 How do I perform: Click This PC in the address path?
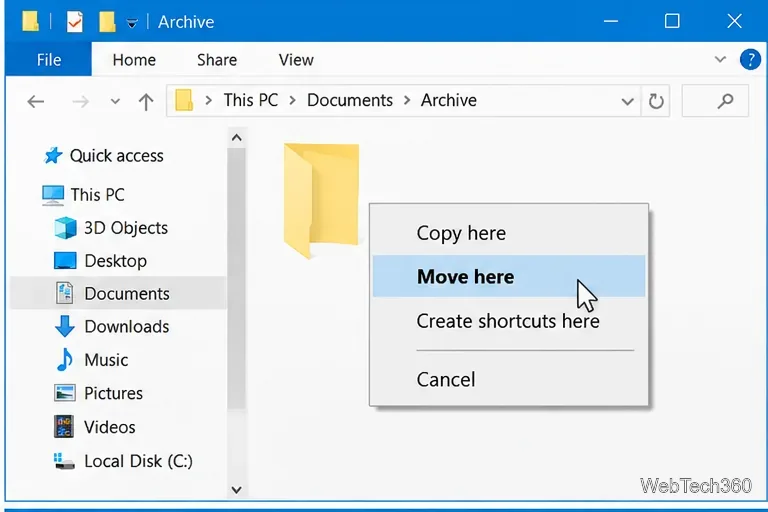(x=251, y=100)
